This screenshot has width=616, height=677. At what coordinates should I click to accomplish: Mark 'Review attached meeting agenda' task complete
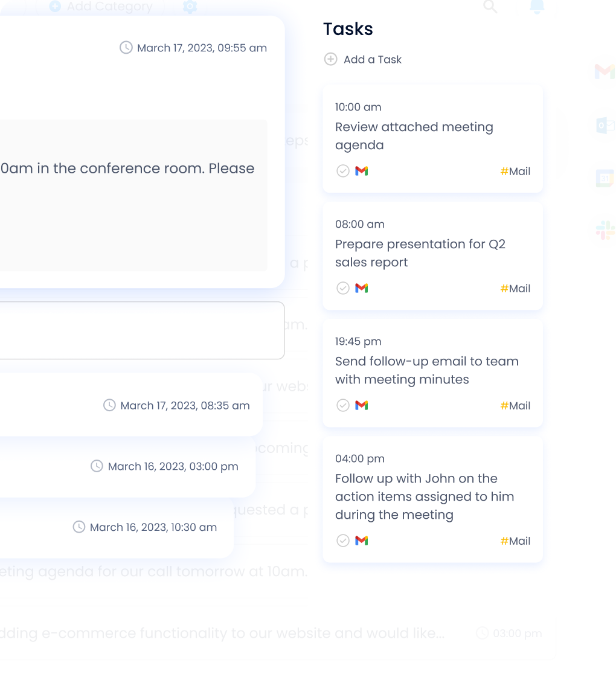(x=343, y=171)
